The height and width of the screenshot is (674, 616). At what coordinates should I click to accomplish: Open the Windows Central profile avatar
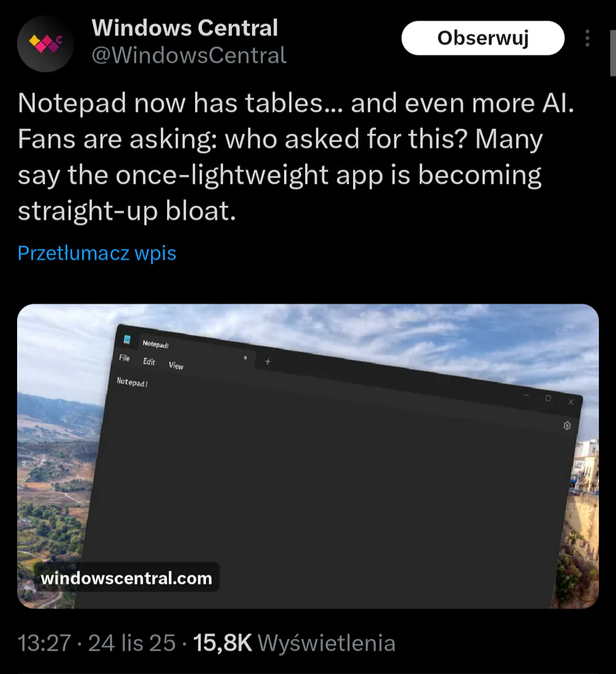tap(44, 43)
